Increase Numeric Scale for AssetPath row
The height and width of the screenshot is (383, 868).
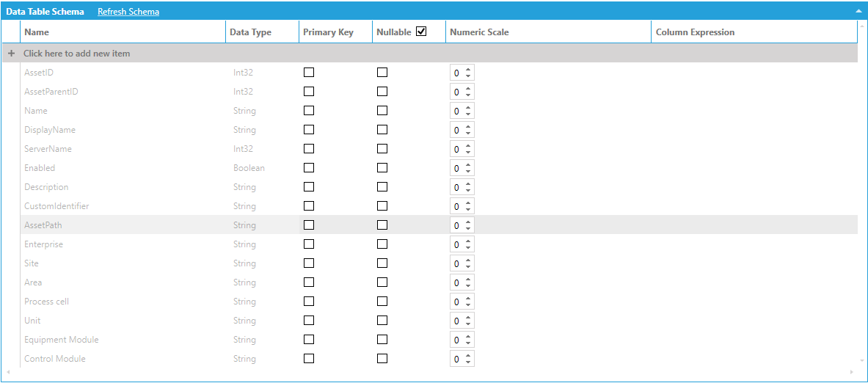[x=469, y=222]
